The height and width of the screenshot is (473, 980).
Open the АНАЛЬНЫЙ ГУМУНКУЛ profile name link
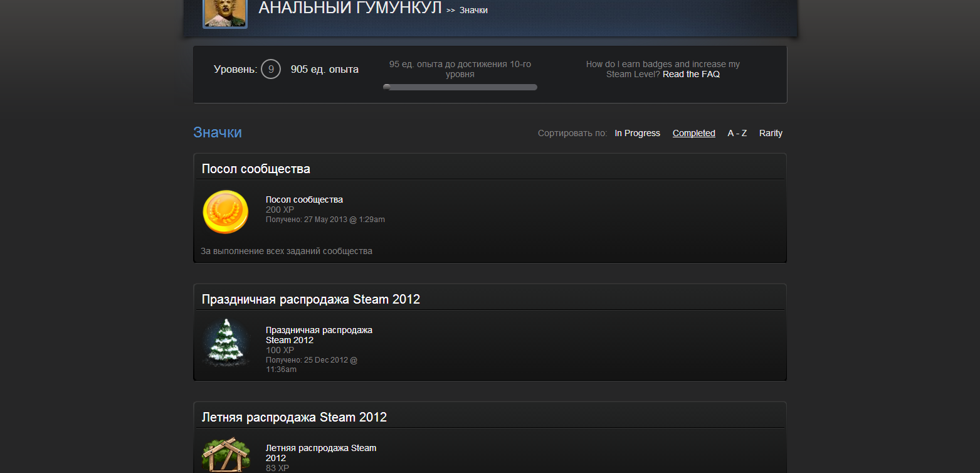[x=350, y=8]
